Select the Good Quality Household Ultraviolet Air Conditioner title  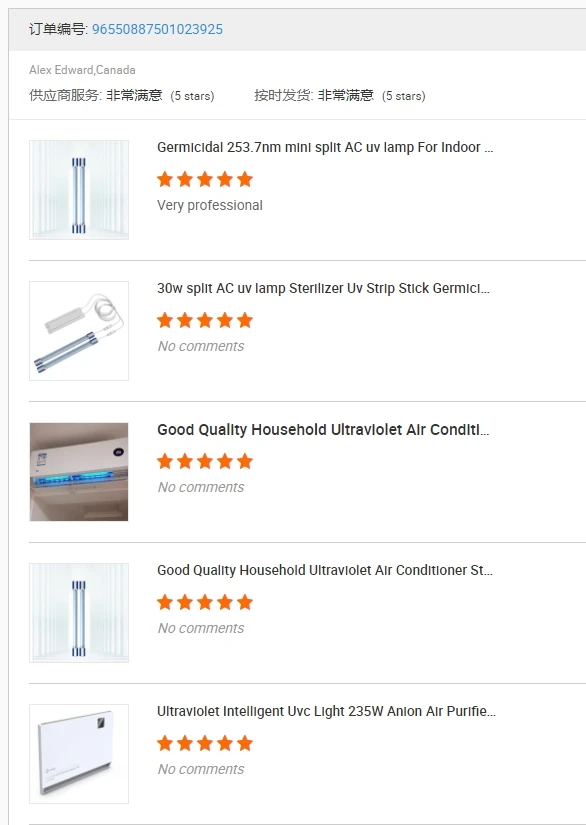click(322, 429)
